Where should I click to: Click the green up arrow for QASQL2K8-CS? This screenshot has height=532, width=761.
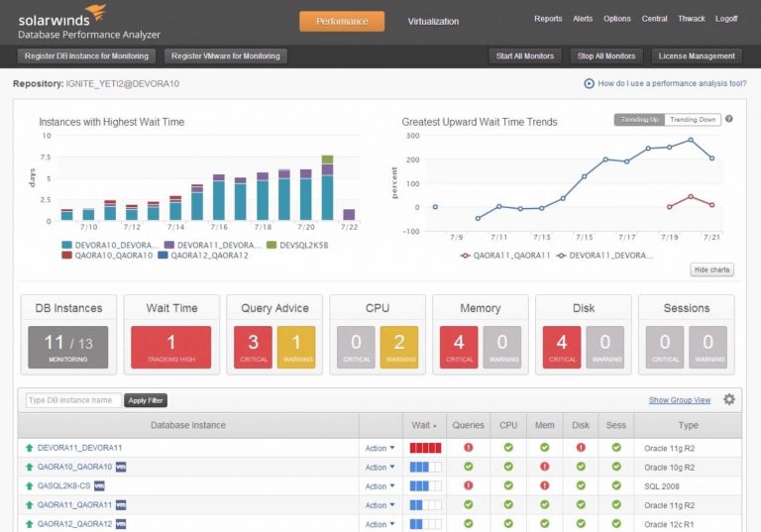[29, 485]
